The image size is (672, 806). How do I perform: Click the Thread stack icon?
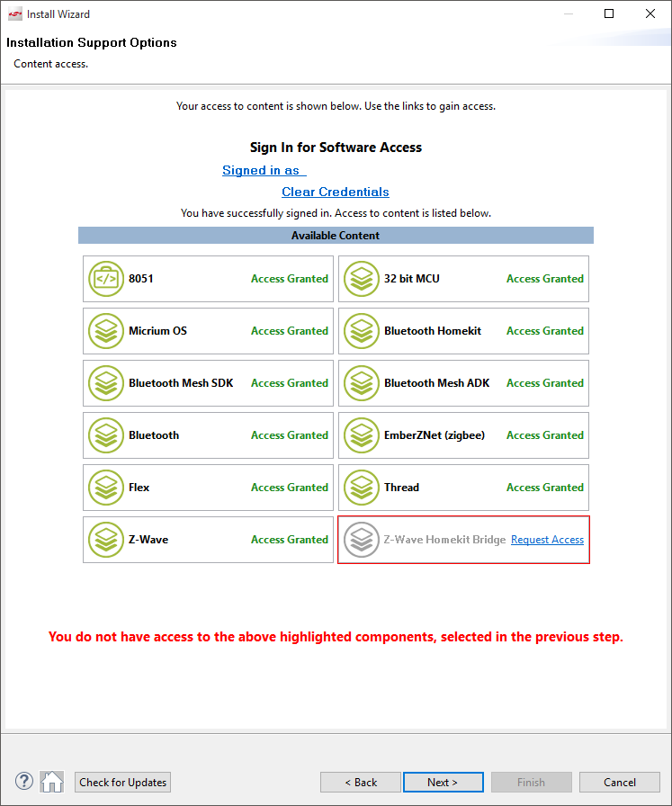click(362, 488)
